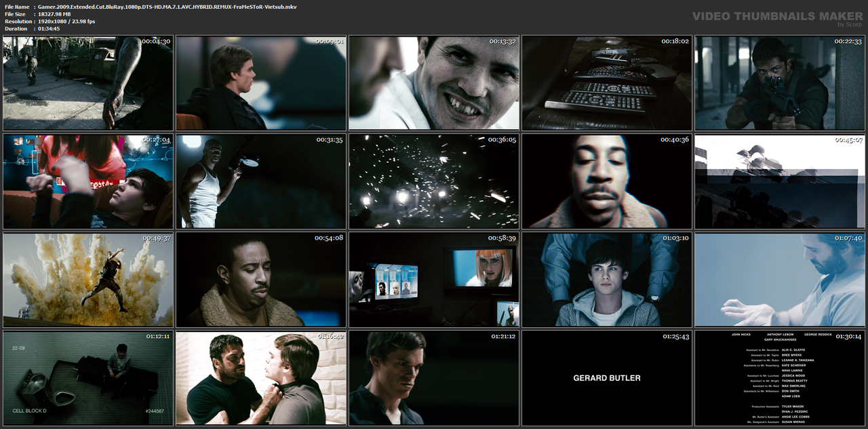Open the thumbnail stamped 01:16:42
Image resolution: width=868 pixels, height=429 pixels.
click(261, 378)
